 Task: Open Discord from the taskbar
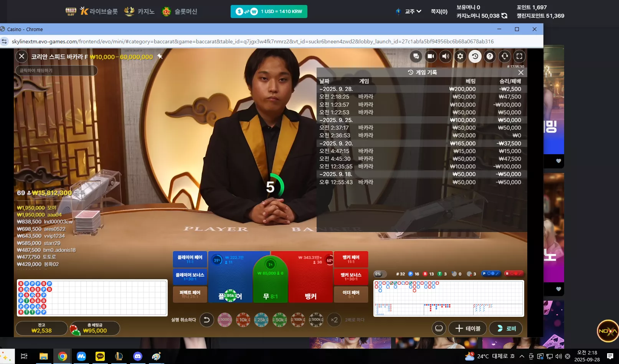(137, 356)
